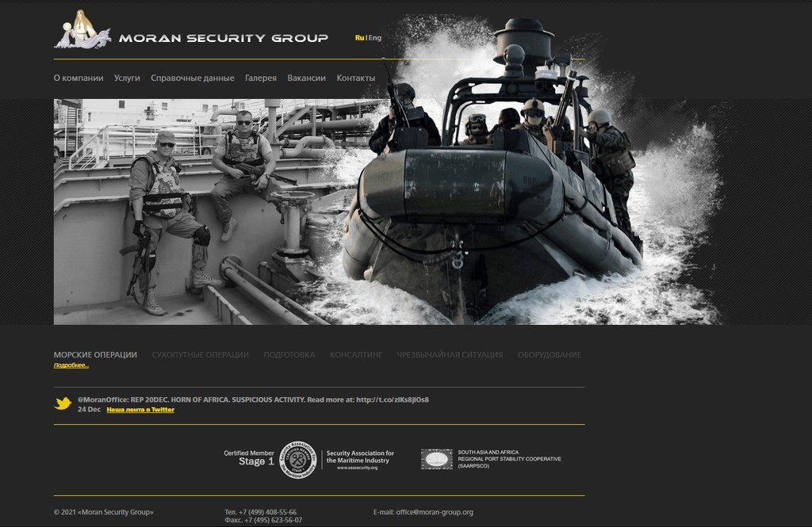Switch to the КОНСАЛТИНГ tab
Image resolution: width=812 pixels, height=527 pixels.
click(356, 354)
